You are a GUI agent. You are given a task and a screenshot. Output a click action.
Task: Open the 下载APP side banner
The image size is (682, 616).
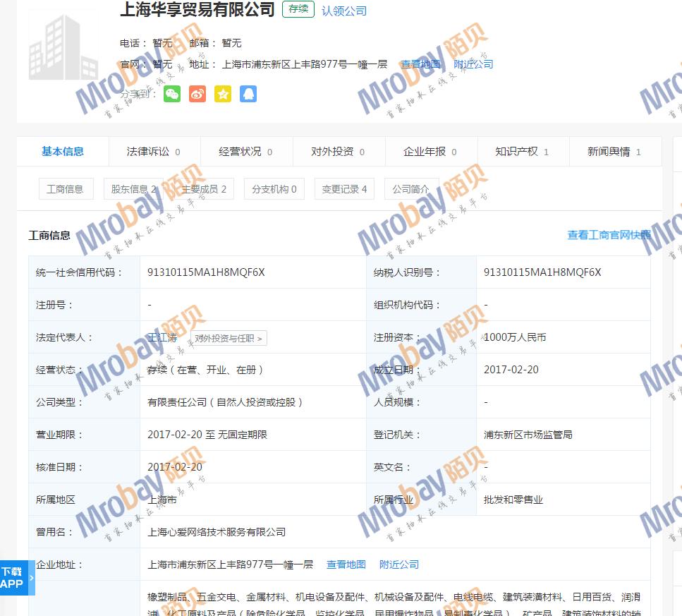coord(13,577)
